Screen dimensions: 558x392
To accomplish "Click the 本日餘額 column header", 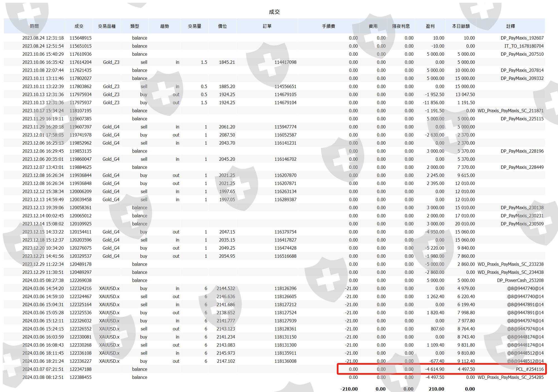I will pyautogui.click(x=461, y=26).
